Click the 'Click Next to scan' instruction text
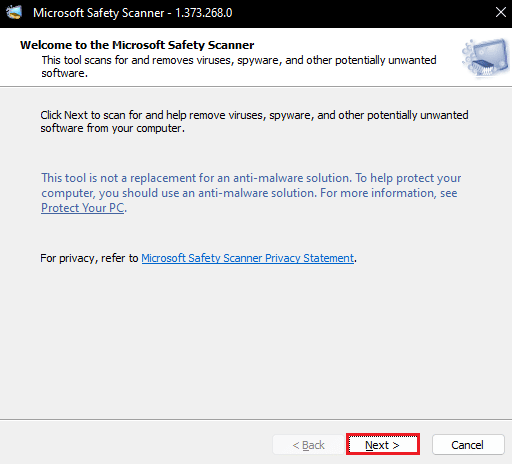 pyautogui.click(x=254, y=121)
